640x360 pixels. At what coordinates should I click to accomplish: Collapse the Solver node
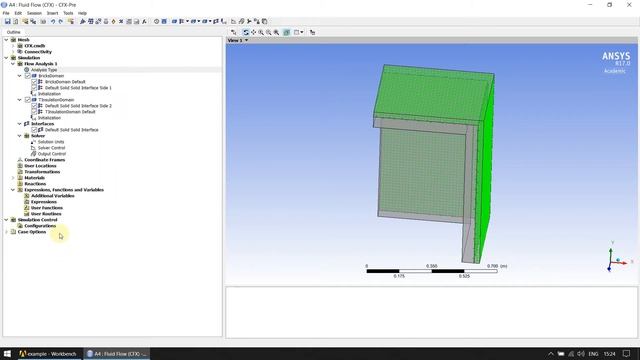20,136
